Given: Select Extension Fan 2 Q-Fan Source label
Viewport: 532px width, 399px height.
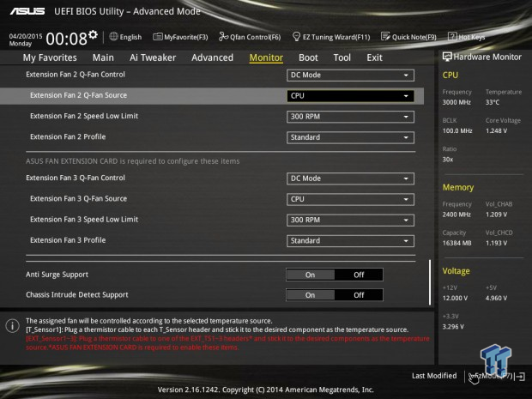Looking at the screenshot, I should 78,95.
